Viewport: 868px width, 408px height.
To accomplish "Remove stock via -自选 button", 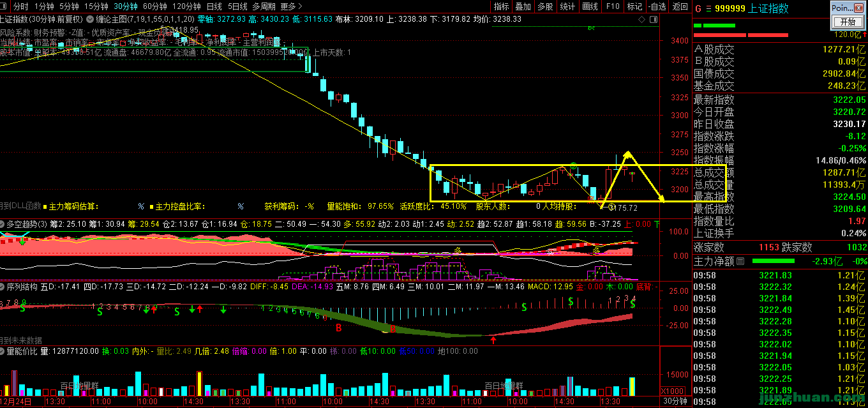I will coord(656,6).
